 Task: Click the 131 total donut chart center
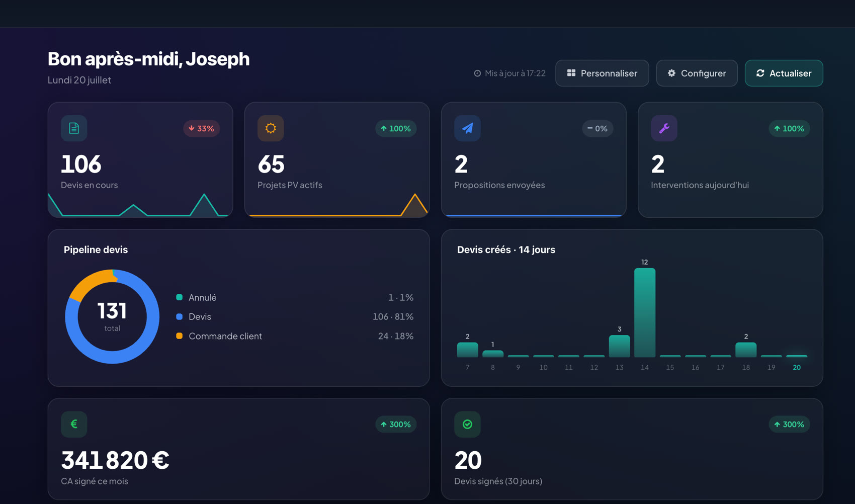click(x=112, y=316)
